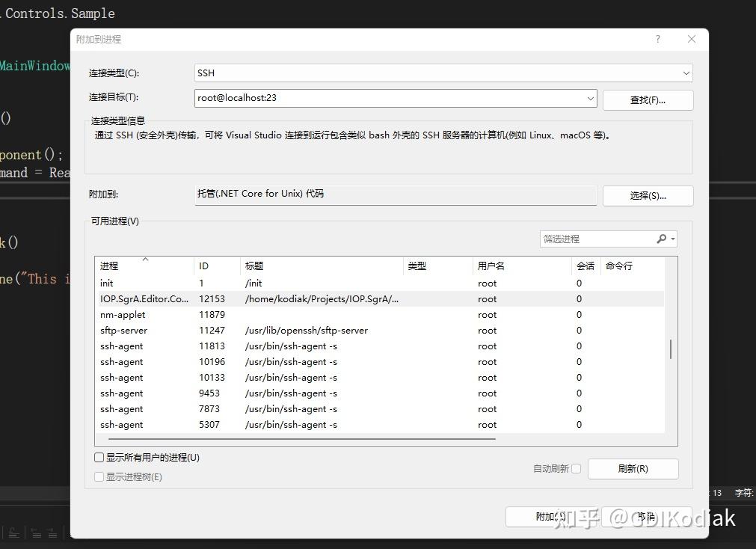Open the search options arrow beside the magnifier

click(672, 238)
